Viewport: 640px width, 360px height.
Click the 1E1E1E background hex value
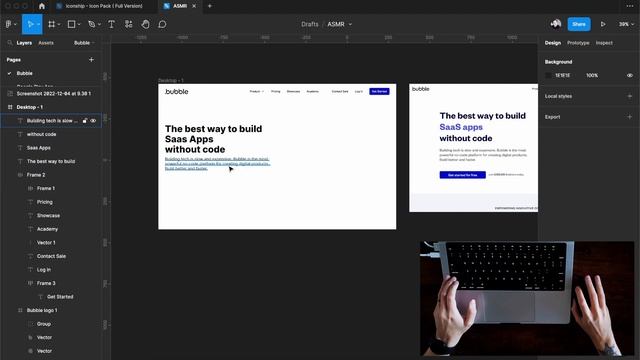tap(562, 75)
